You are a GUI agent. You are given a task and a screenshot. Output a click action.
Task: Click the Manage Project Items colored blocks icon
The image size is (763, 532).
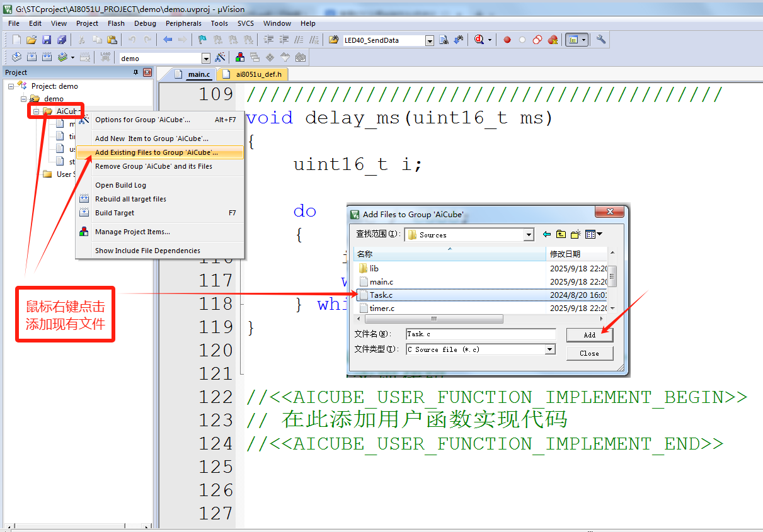240,57
